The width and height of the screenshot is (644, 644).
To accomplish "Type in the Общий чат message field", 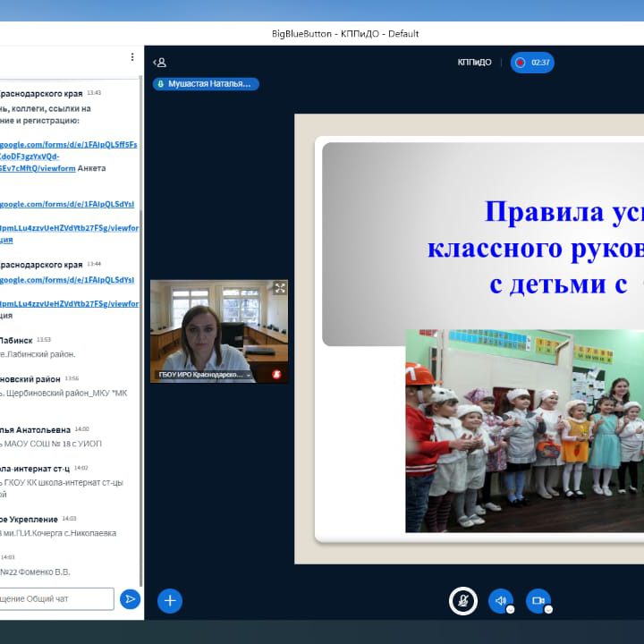I will 57,599.
